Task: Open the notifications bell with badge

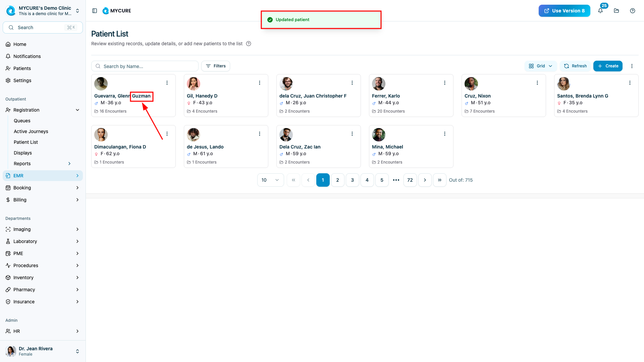Action: 600,11
